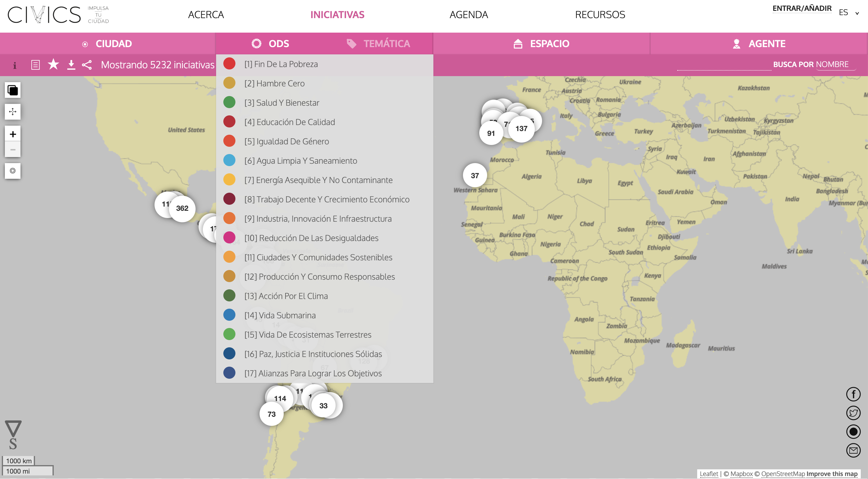Click the locate me target icon
Viewport: 868px width, 479px height.
12,171
